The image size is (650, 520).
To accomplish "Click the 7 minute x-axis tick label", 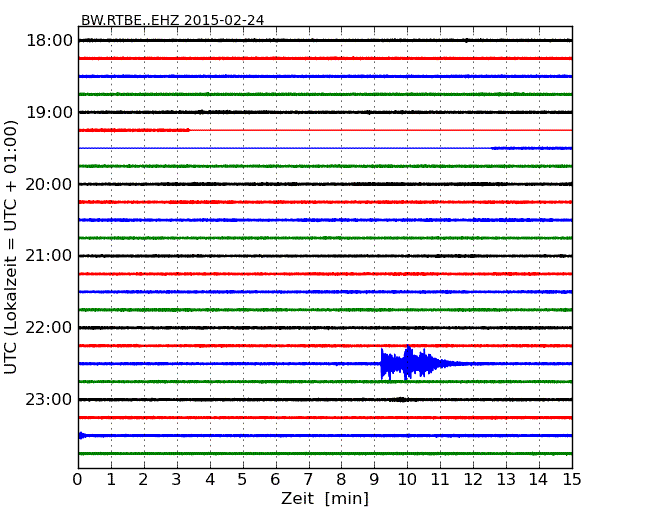I will (308, 479).
